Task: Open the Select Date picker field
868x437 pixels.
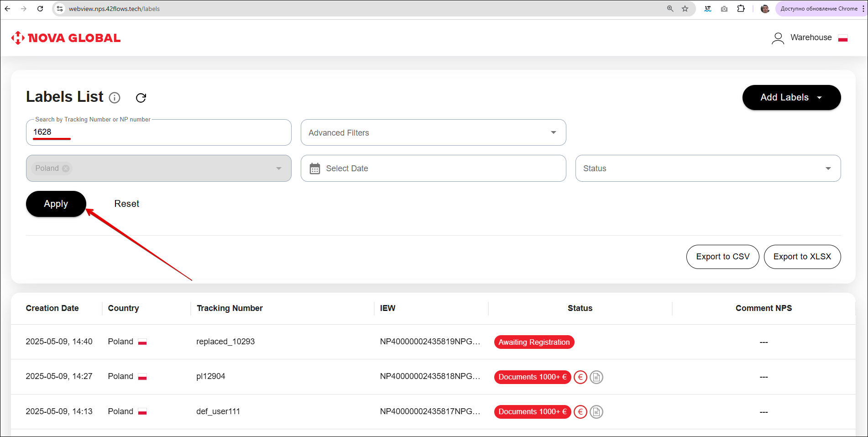Action: [x=433, y=168]
